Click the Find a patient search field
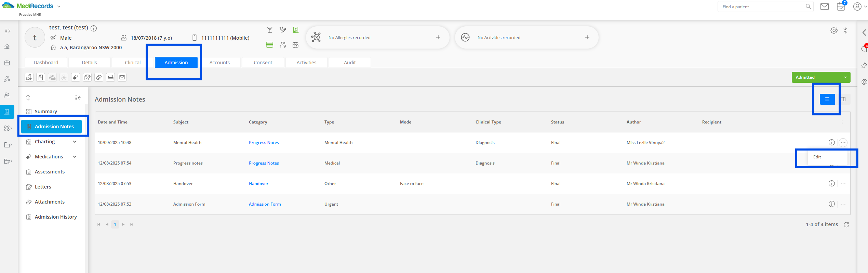Screen dimensions: 868x273 [761, 7]
